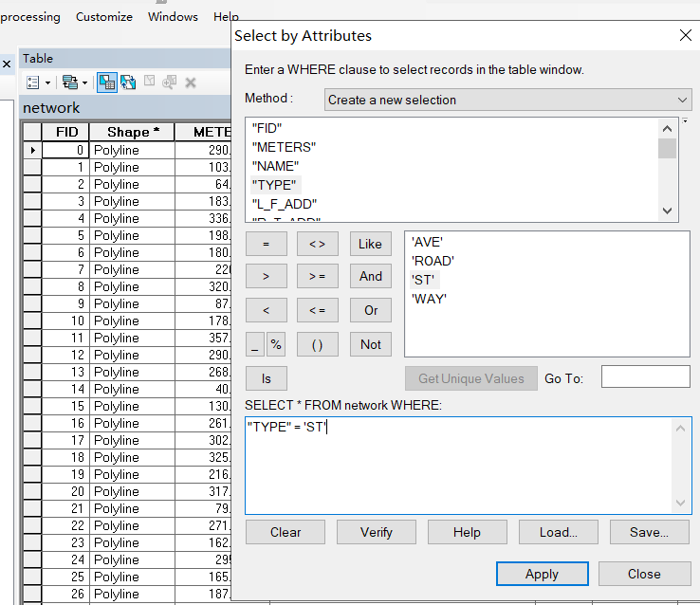
Task: Select the "FID" field
Action: (x=267, y=129)
